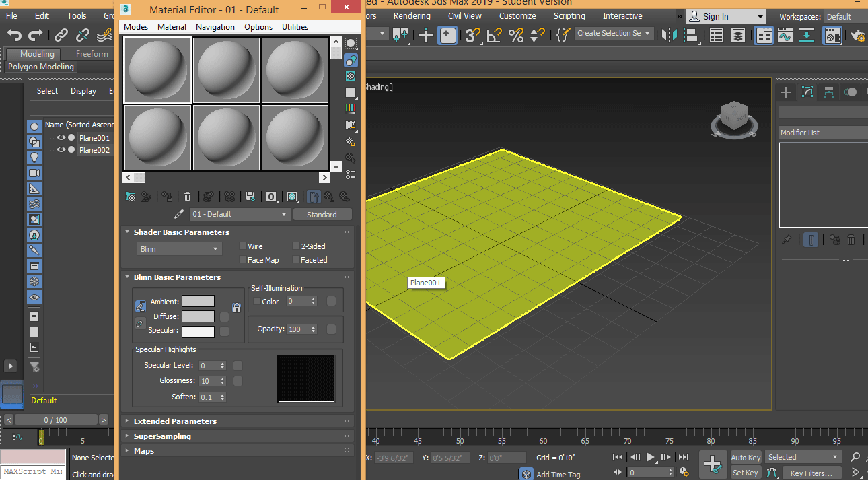Viewport: 868px width, 480px height.
Task: Open the Blinn shader type dropdown
Action: click(179, 249)
